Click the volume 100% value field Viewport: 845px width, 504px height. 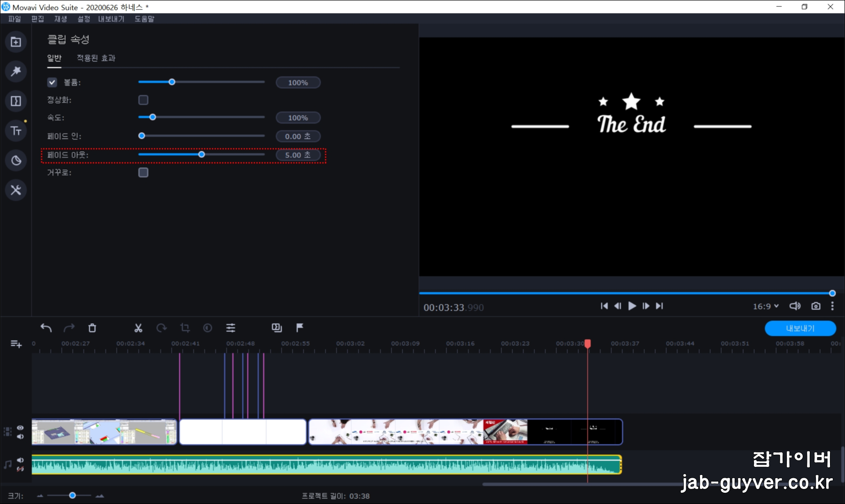tap(298, 83)
